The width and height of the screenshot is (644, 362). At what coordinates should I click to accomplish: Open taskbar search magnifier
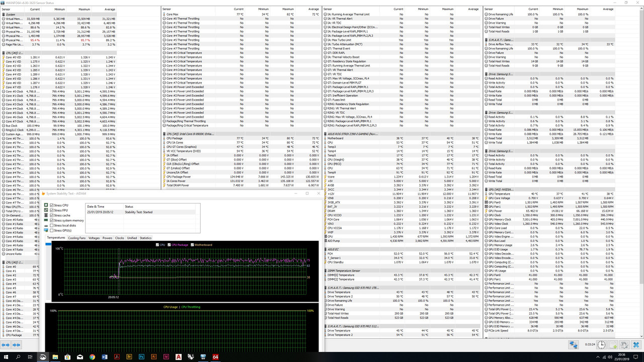[18, 356]
